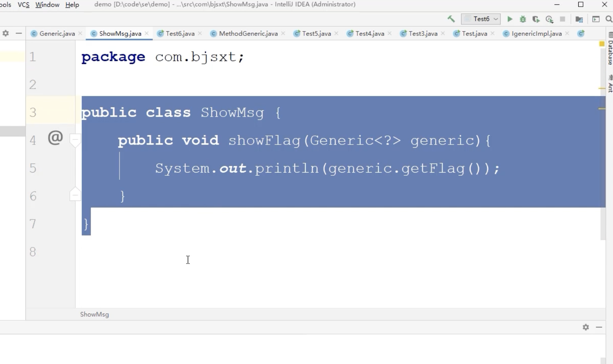Switch to the Test3.java tab

pyautogui.click(x=423, y=33)
